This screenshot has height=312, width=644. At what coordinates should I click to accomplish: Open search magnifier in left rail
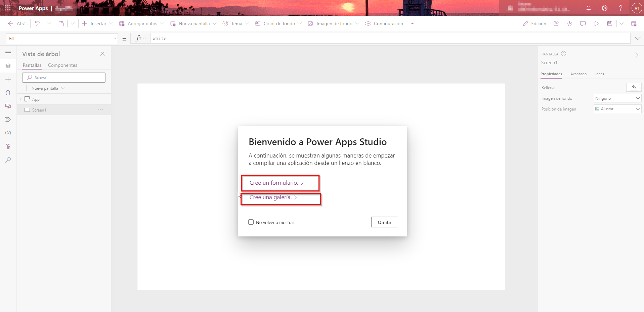point(8,160)
